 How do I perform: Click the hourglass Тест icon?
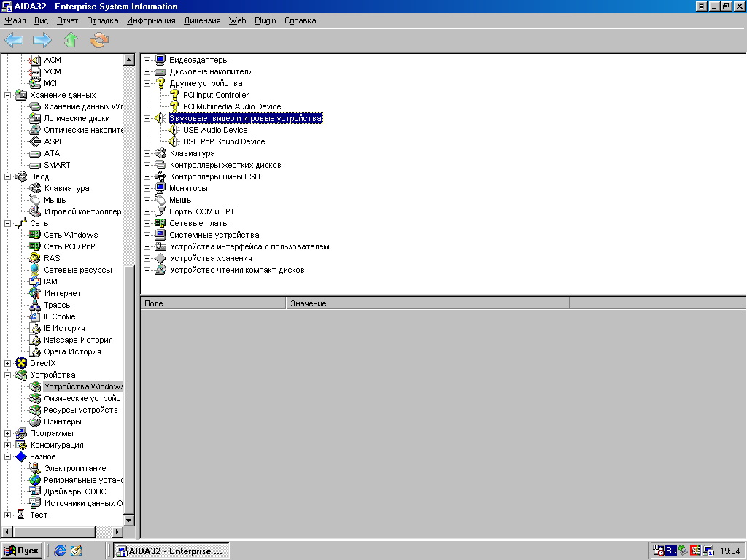(21, 515)
